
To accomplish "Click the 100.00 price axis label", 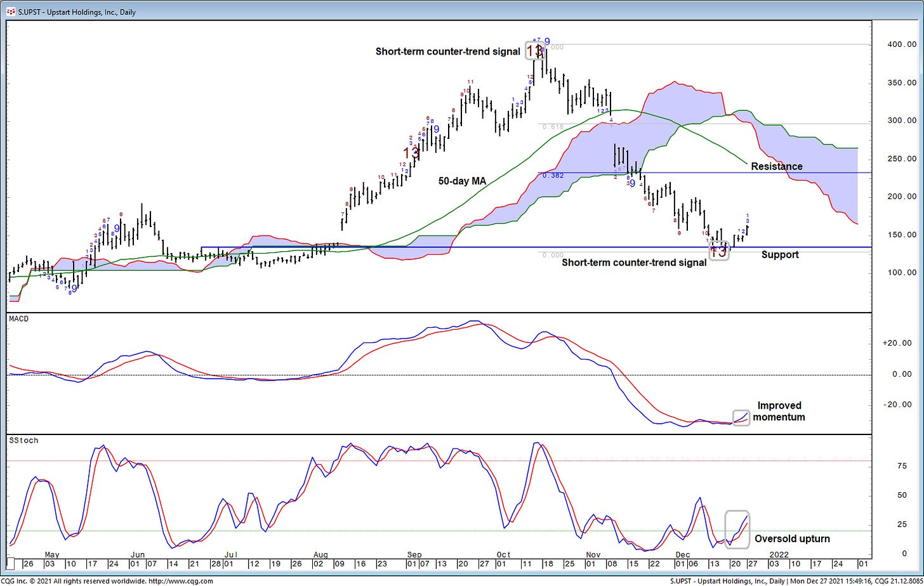I will [902, 273].
